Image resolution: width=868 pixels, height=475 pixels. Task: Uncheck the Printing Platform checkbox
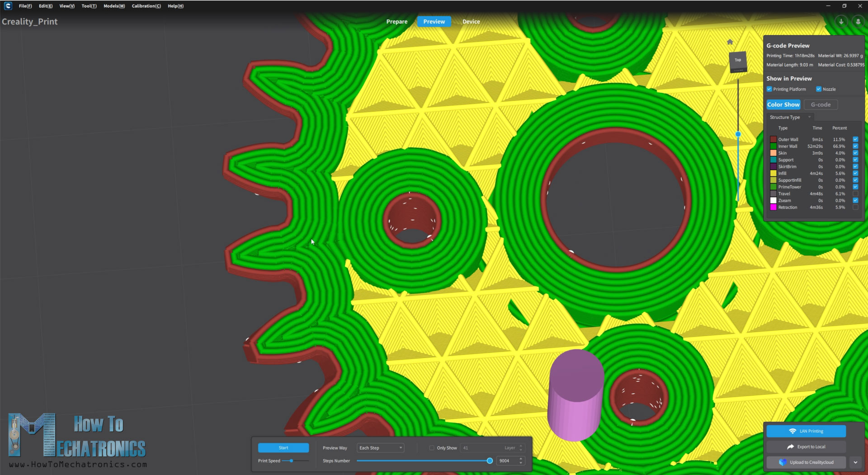tap(769, 89)
